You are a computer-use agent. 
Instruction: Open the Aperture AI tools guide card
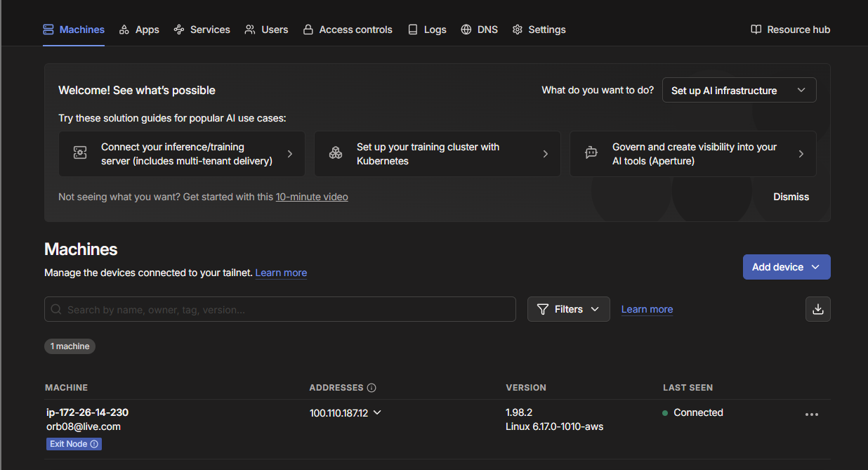tap(693, 154)
